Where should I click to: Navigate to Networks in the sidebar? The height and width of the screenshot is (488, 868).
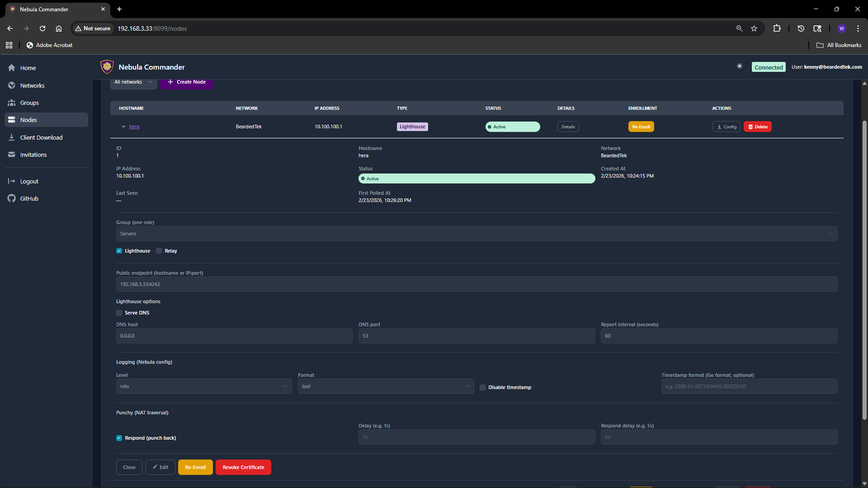(32, 85)
